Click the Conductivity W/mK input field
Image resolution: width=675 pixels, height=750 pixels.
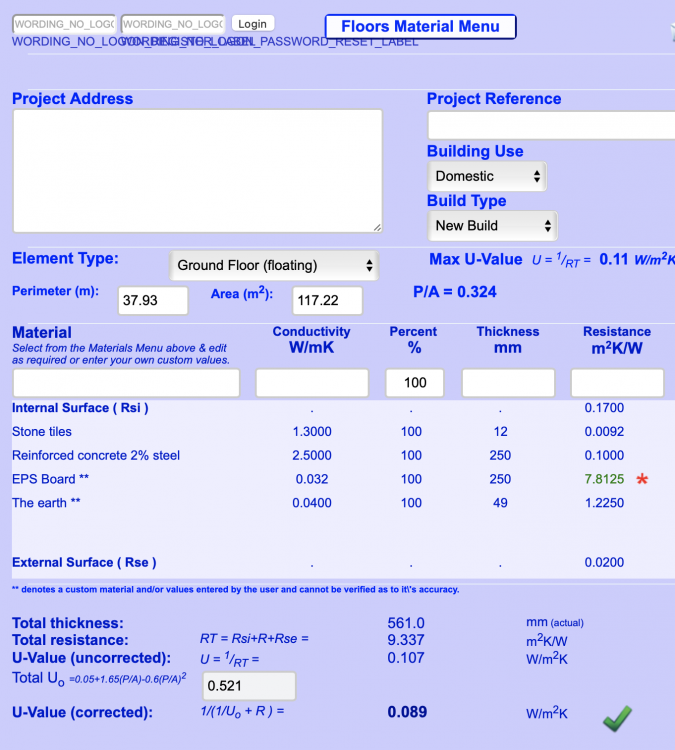pyautogui.click(x=312, y=383)
